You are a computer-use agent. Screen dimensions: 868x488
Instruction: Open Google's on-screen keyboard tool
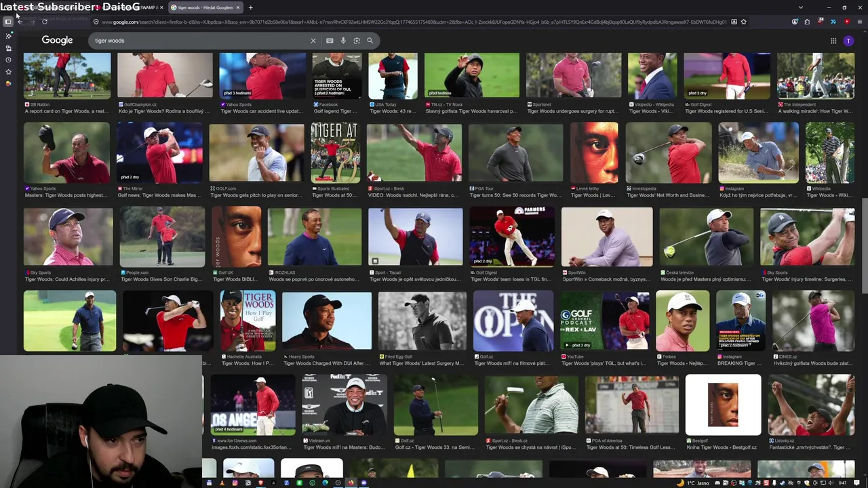[x=330, y=41]
